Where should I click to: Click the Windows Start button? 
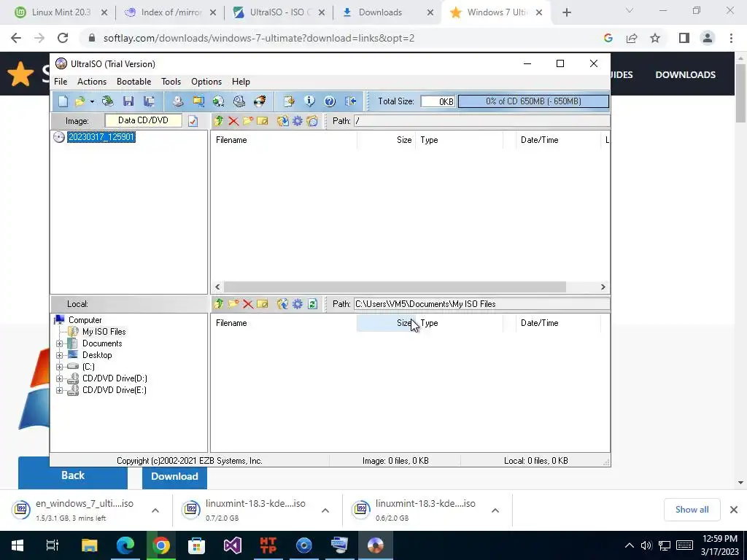pyautogui.click(x=18, y=545)
